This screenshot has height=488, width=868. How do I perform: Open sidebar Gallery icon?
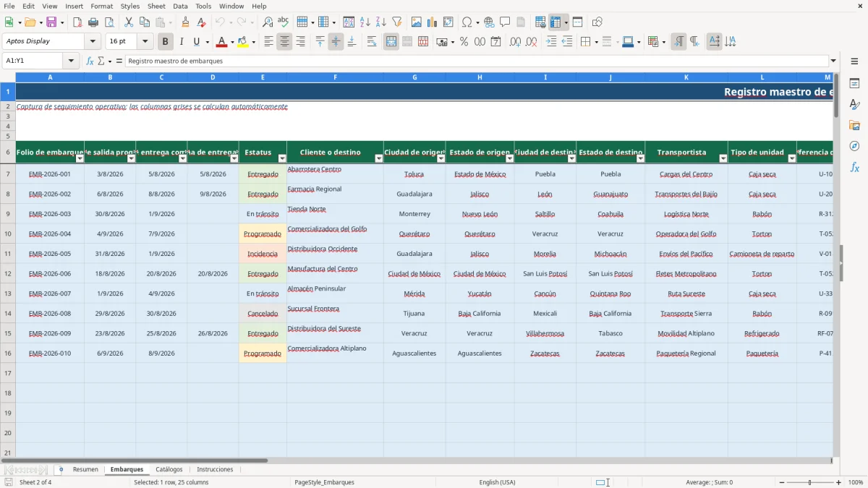coord(854,126)
